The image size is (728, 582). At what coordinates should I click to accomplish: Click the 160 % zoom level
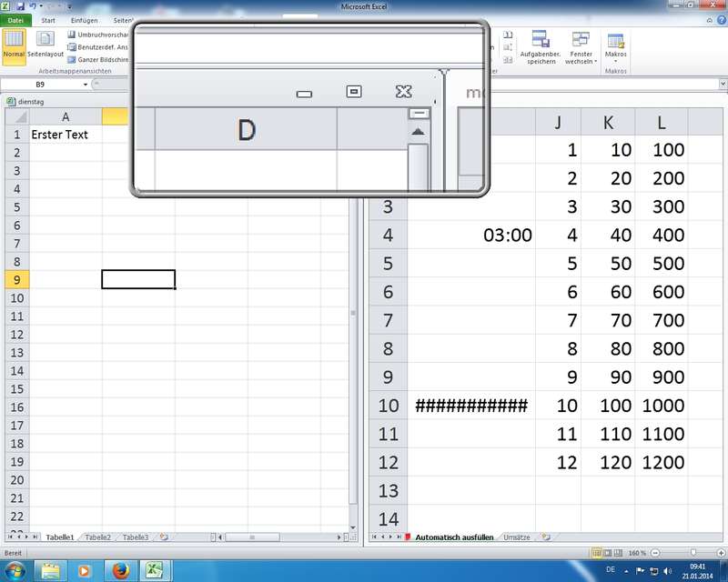637,553
